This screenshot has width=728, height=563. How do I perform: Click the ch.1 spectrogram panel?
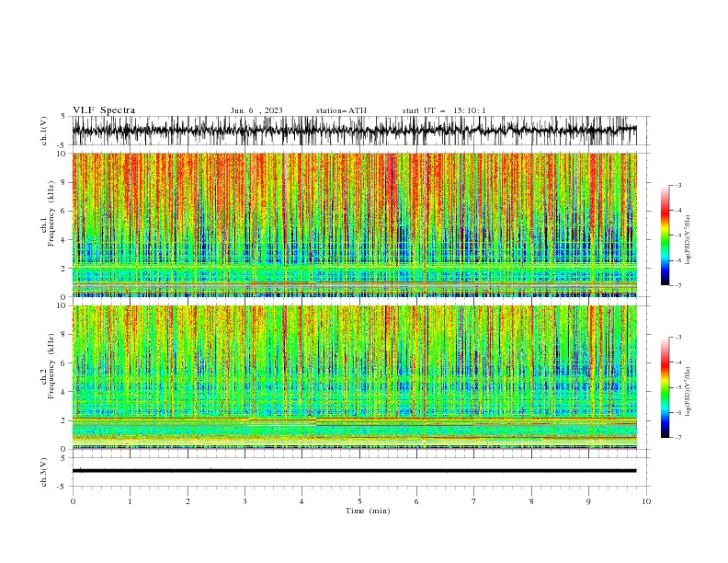354,224
